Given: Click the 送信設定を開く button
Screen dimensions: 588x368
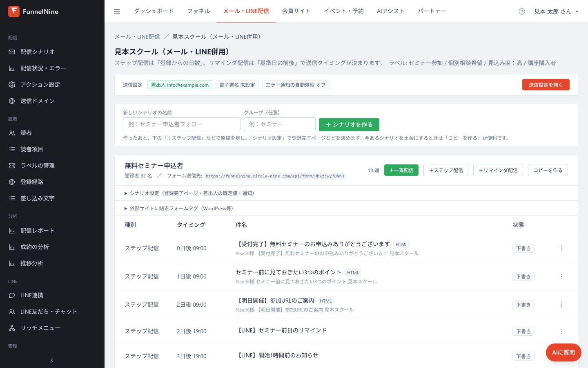Looking at the screenshot, I should pyautogui.click(x=546, y=85).
